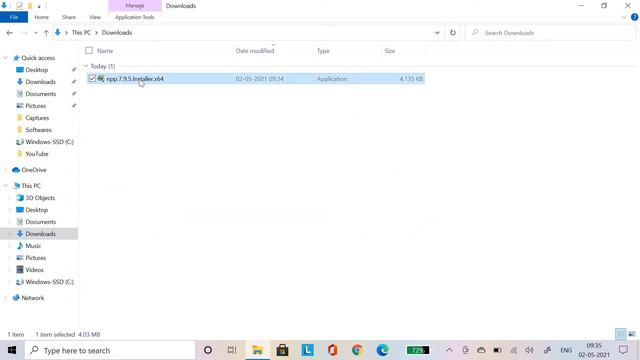Focus the Search Downloads field
The image size is (640, 360).
550,33
